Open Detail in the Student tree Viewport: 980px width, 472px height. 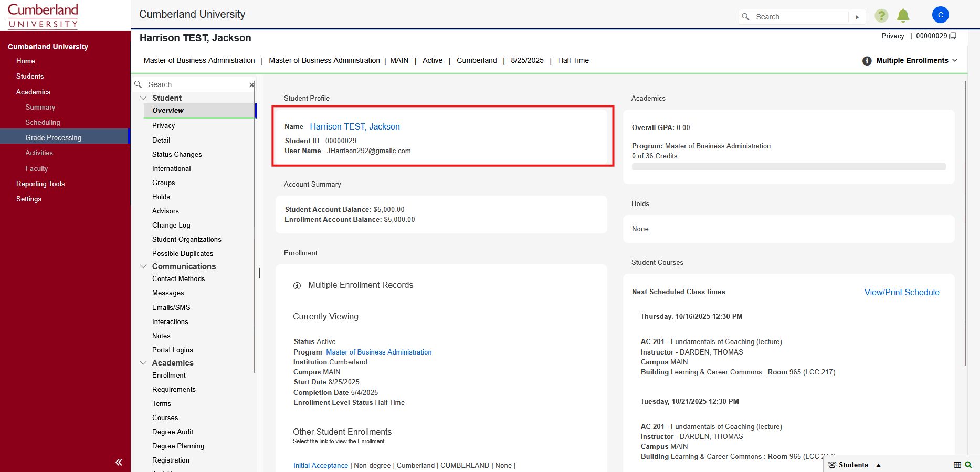pyautogui.click(x=161, y=140)
